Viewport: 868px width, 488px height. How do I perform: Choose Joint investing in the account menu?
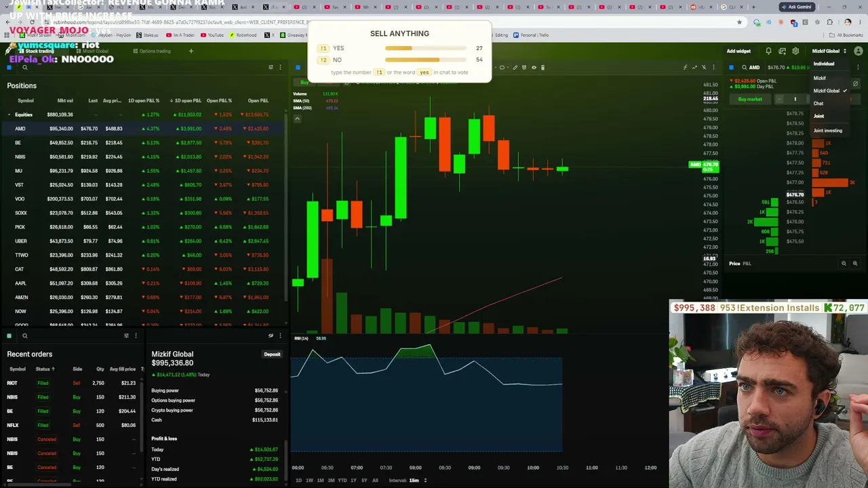828,130
